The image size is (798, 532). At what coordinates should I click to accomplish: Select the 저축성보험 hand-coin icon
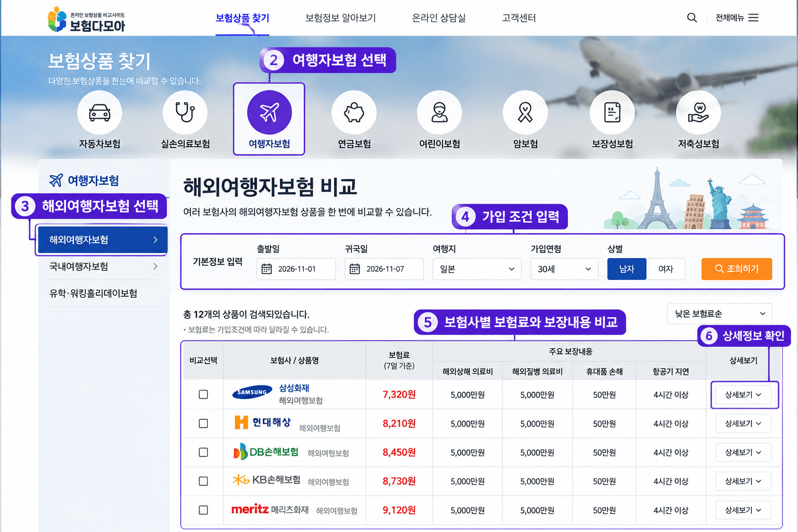pos(698,113)
